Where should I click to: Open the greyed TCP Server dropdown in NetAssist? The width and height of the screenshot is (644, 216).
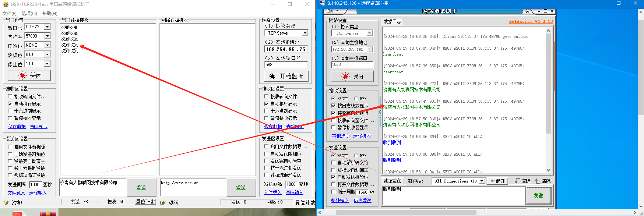(x=370, y=33)
